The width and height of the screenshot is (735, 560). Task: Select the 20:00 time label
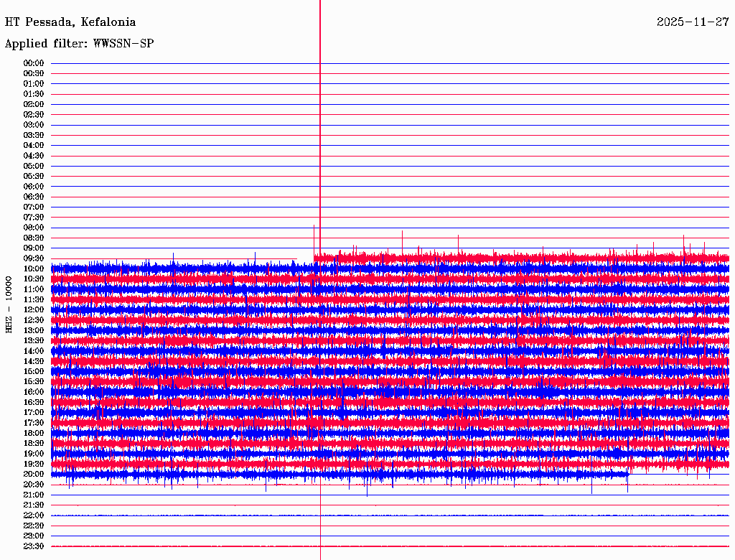(x=34, y=474)
